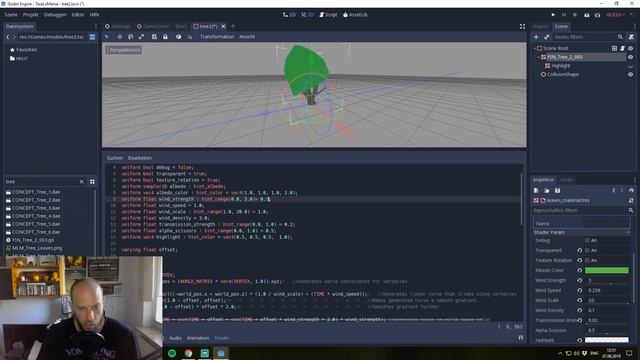The image size is (640, 360).
Task: Click the lock object icon in viewport toolbar
Action: point(165,37)
